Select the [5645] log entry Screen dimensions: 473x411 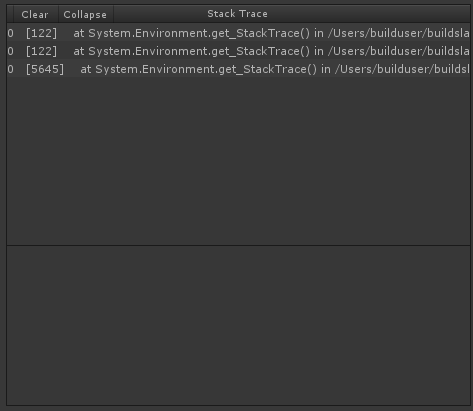pos(238,69)
